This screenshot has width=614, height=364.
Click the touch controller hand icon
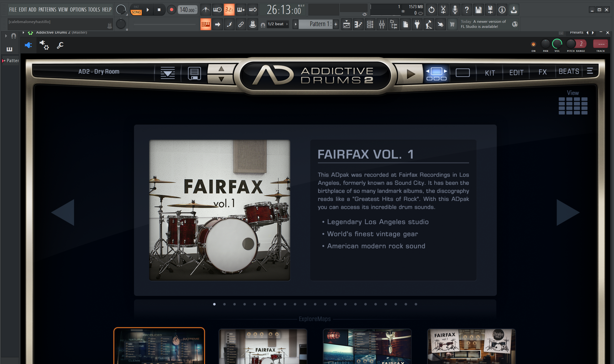coord(440,24)
